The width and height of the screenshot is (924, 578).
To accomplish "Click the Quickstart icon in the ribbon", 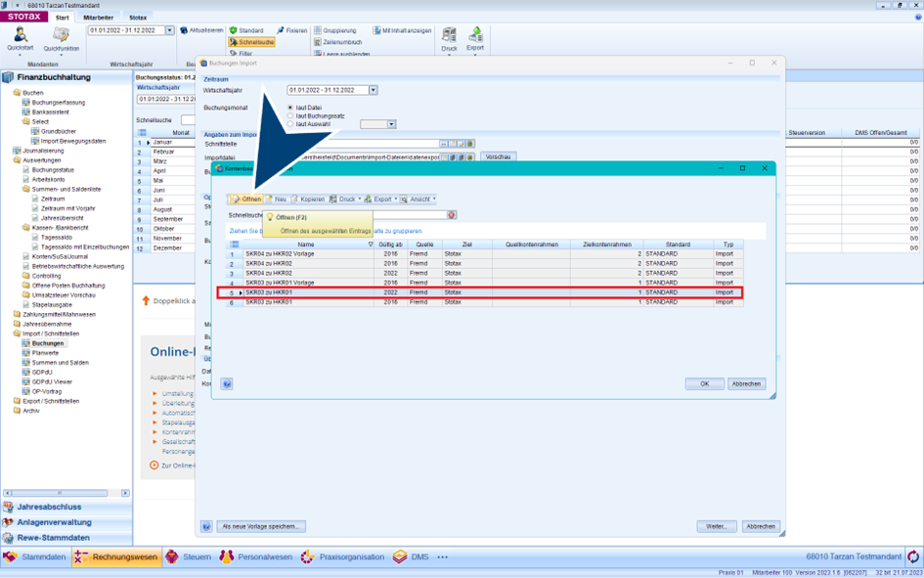I will coord(20,35).
